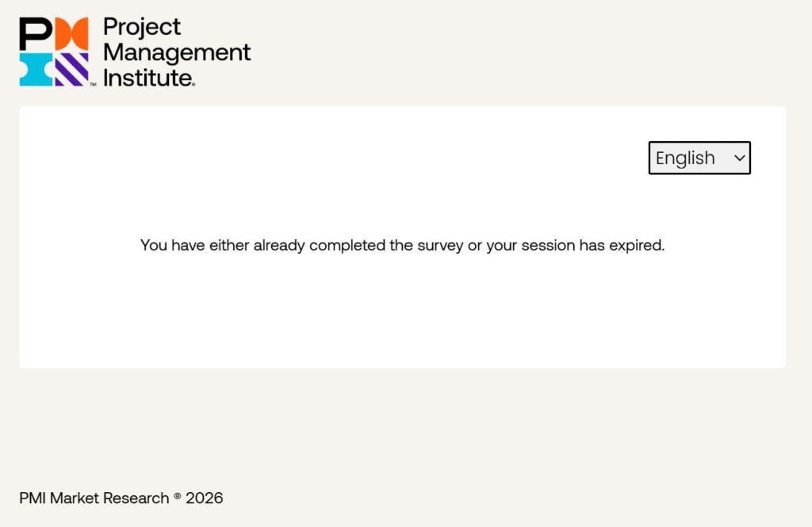The height and width of the screenshot is (527, 812).
Task: Click the "English" label in language selector
Action: point(685,158)
